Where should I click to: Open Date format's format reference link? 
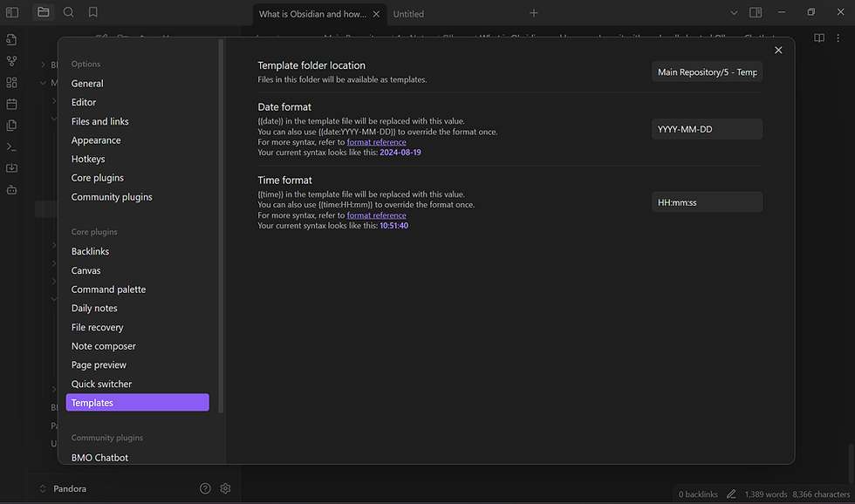click(x=376, y=142)
